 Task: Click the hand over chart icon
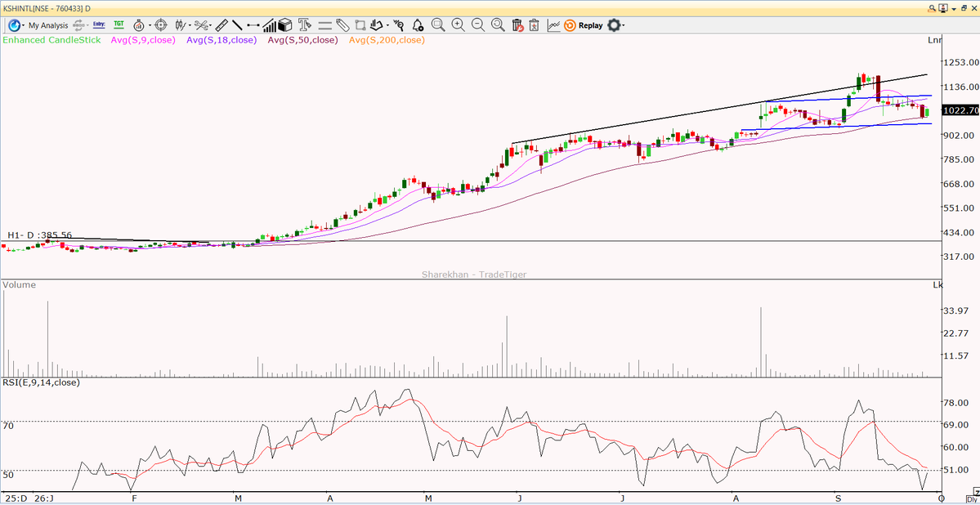[377, 25]
